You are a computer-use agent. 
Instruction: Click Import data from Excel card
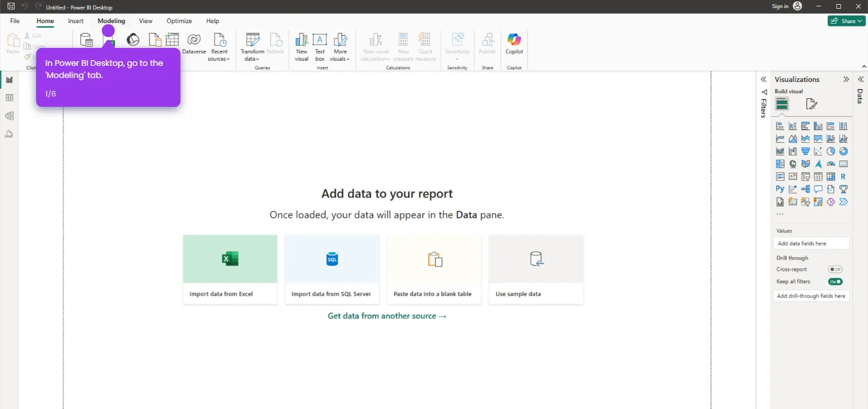pyautogui.click(x=230, y=269)
